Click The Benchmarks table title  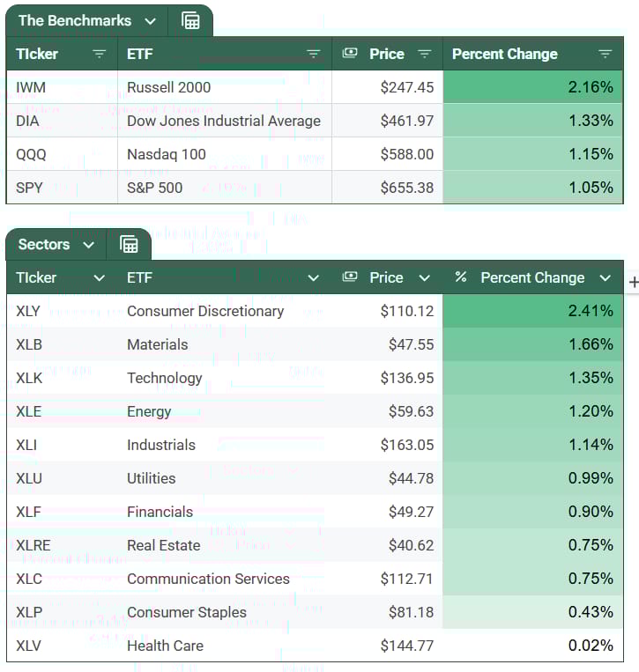pyautogui.click(x=75, y=21)
